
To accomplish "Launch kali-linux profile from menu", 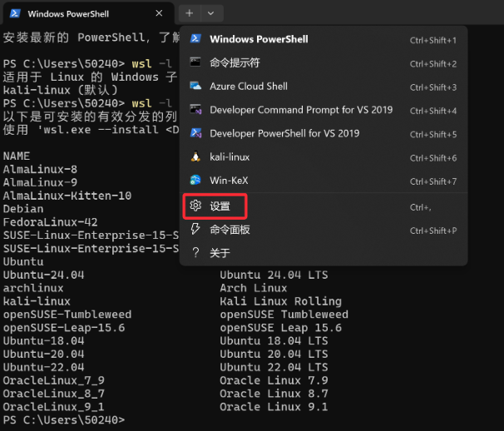I will [324, 157].
